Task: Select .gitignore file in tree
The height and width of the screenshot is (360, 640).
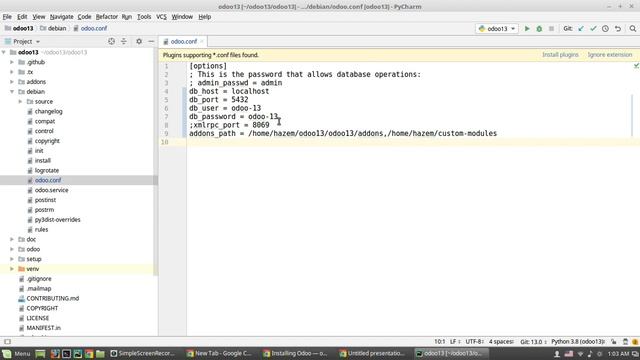Action: tap(39, 279)
